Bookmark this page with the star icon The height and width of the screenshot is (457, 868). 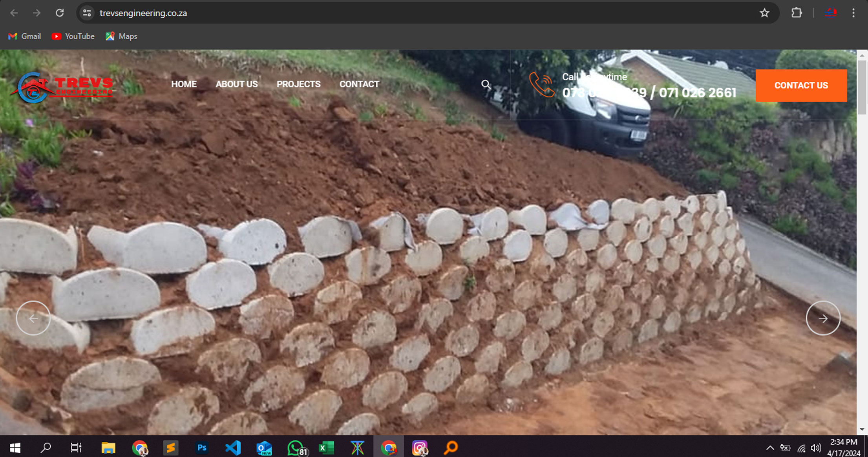(x=764, y=13)
